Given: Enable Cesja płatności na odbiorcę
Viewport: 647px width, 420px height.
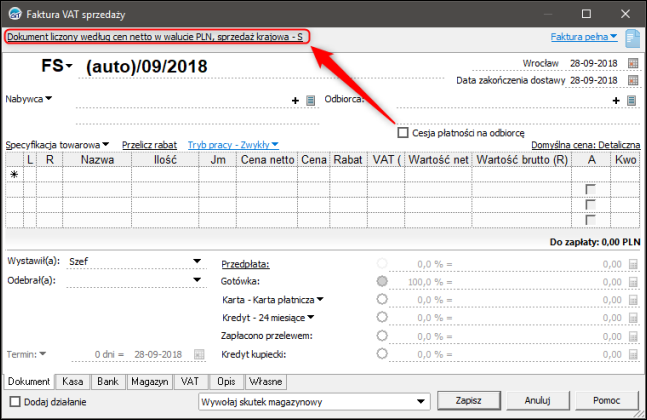Looking at the screenshot, I should 403,133.
